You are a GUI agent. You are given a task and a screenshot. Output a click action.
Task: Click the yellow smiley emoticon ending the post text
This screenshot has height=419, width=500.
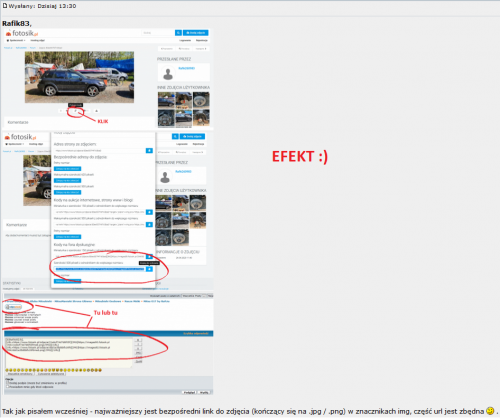tap(490, 411)
